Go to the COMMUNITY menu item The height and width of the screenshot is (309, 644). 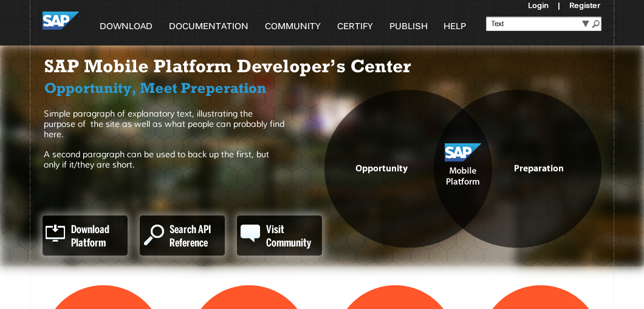click(293, 26)
